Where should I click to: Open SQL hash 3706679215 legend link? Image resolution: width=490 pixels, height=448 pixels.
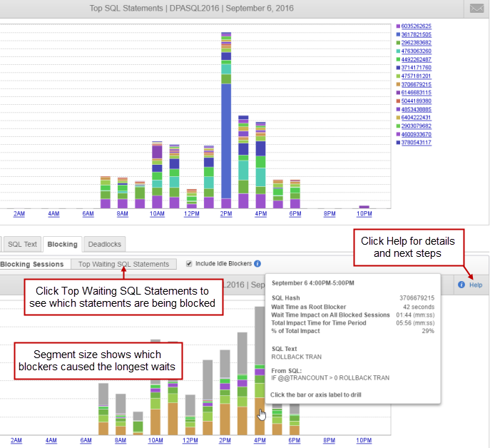click(417, 84)
